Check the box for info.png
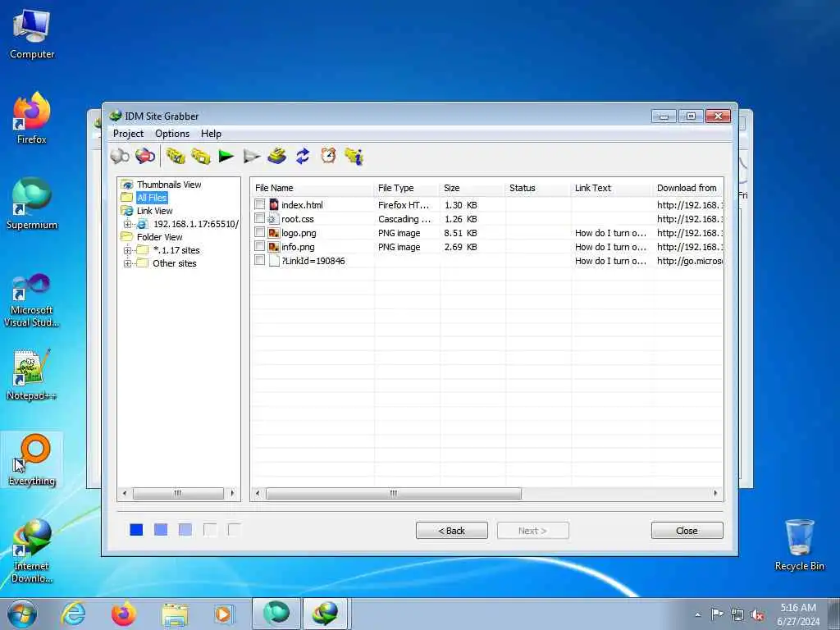This screenshot has width=840, height=630. click(260, 246)
